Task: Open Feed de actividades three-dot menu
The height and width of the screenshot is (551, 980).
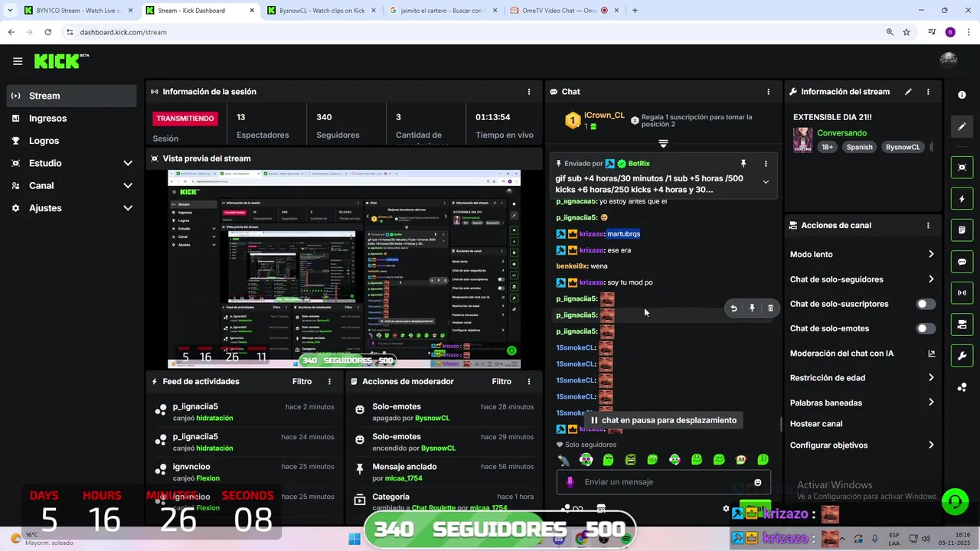Action: click(330, 381)
